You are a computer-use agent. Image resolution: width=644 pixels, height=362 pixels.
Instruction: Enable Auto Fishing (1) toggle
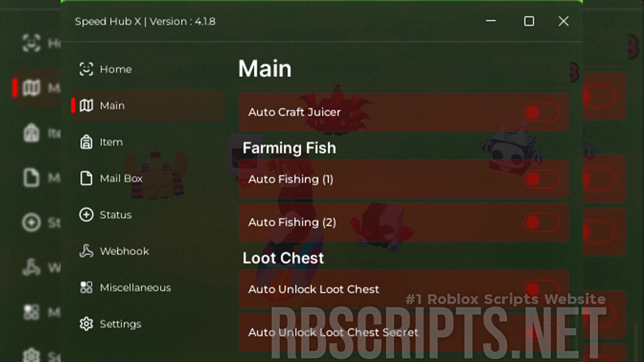(x=541, y=179)
